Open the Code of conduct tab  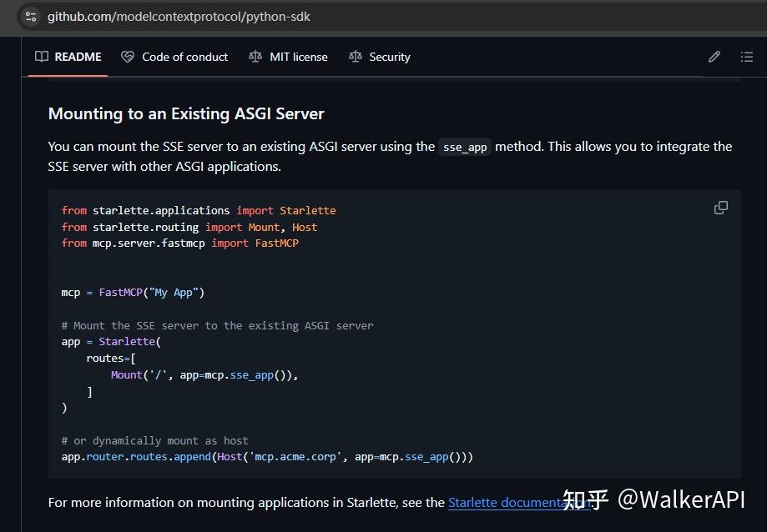click(x=184, y=57)
